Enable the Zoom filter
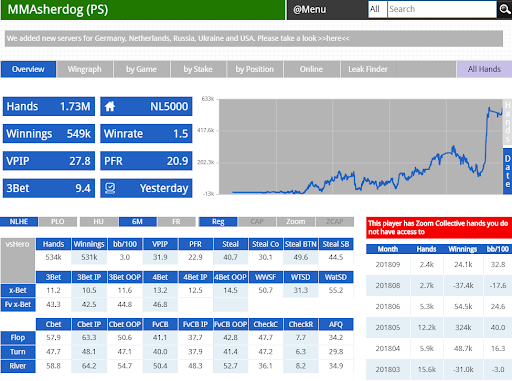Screen dimensions: 512x381 pyautogui.click(x=296, y=222)
